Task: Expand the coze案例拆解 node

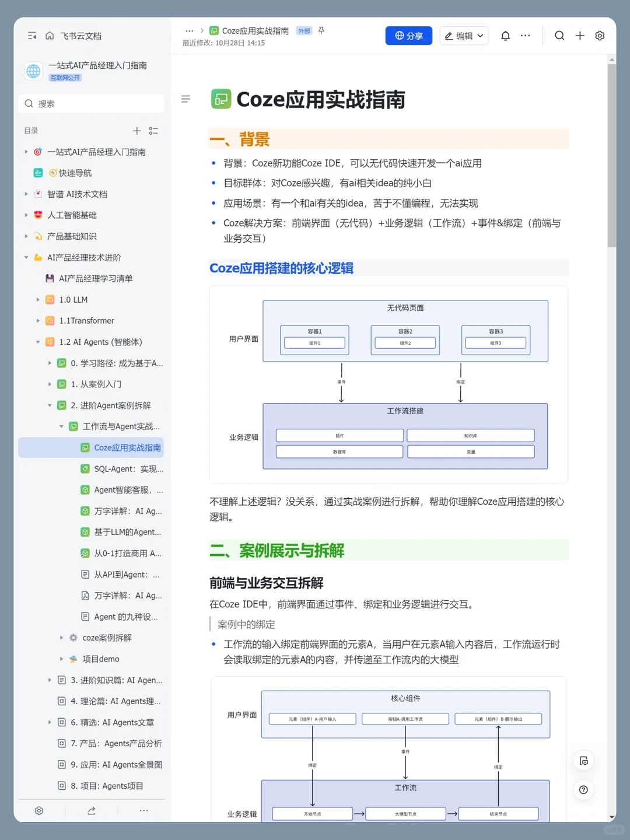Action: 61,638
